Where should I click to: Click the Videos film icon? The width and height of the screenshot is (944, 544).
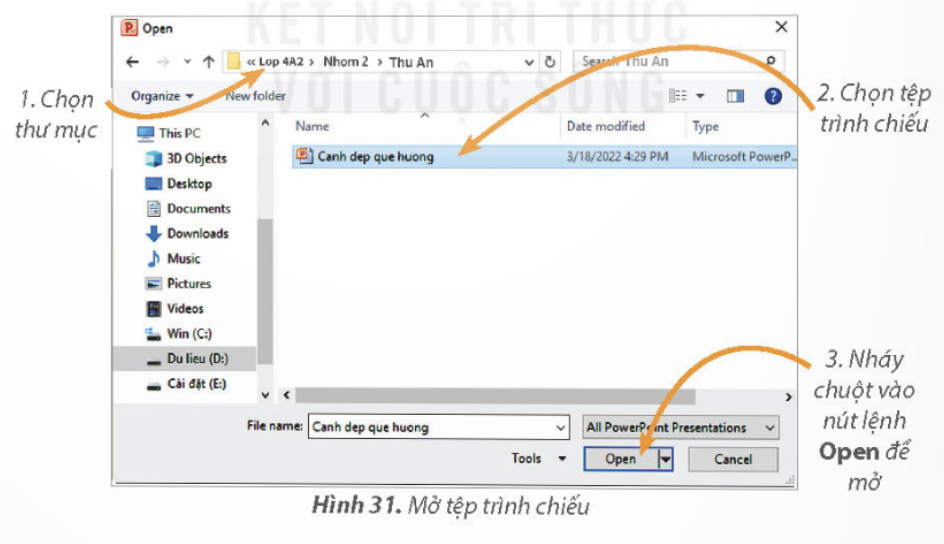click(154, 309)
